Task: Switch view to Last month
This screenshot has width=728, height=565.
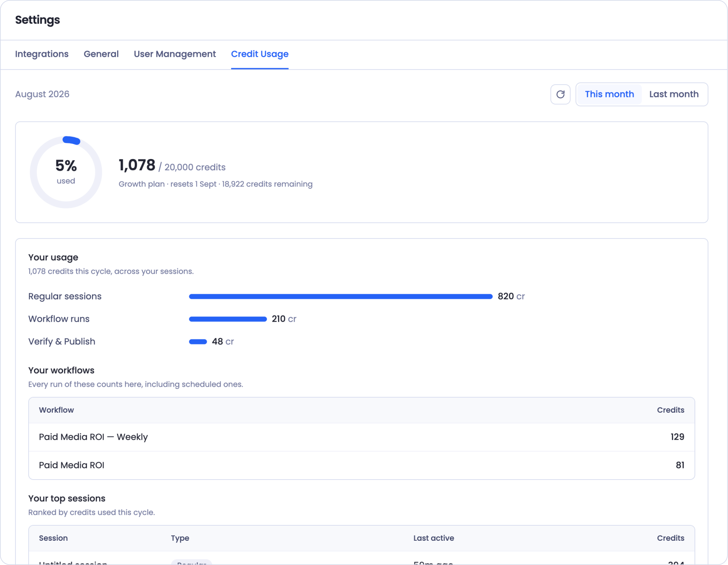Action: [x=674, y=94]
